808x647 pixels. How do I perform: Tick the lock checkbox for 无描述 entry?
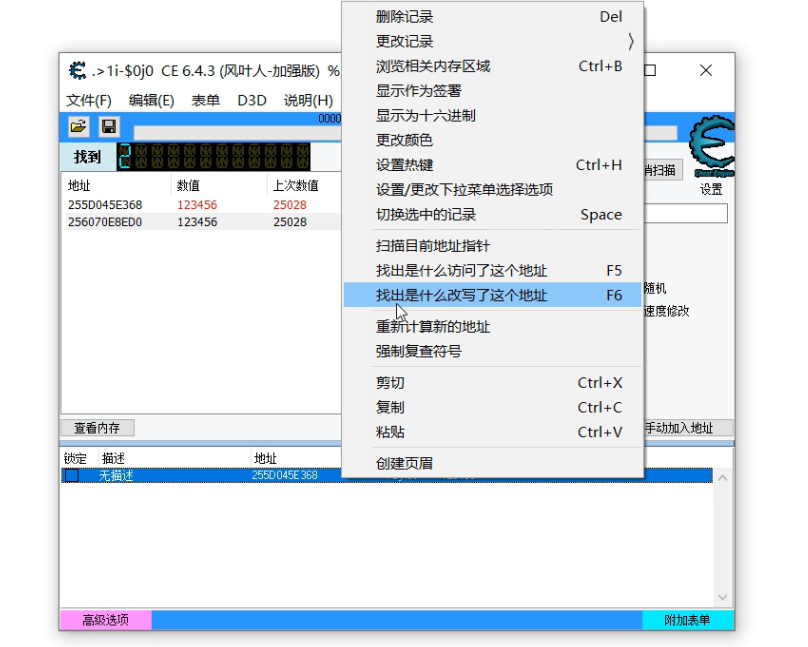(x=72, y=475)
